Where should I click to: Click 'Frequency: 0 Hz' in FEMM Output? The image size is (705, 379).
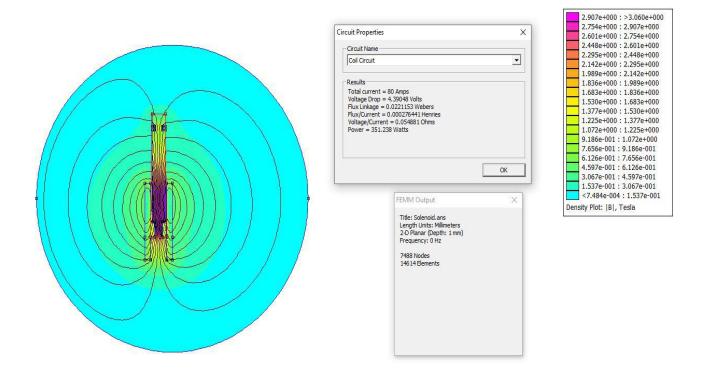pos(420,241)
